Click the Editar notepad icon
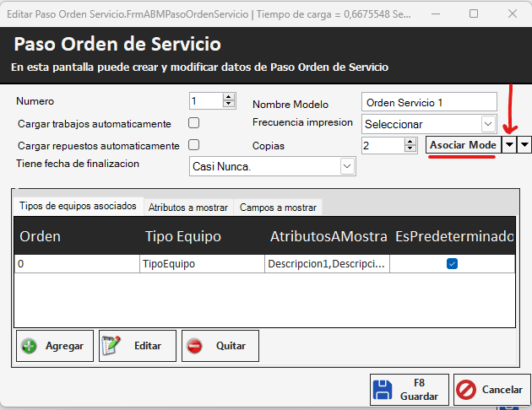This screenshot has height=410, width=532. [112, 346]
